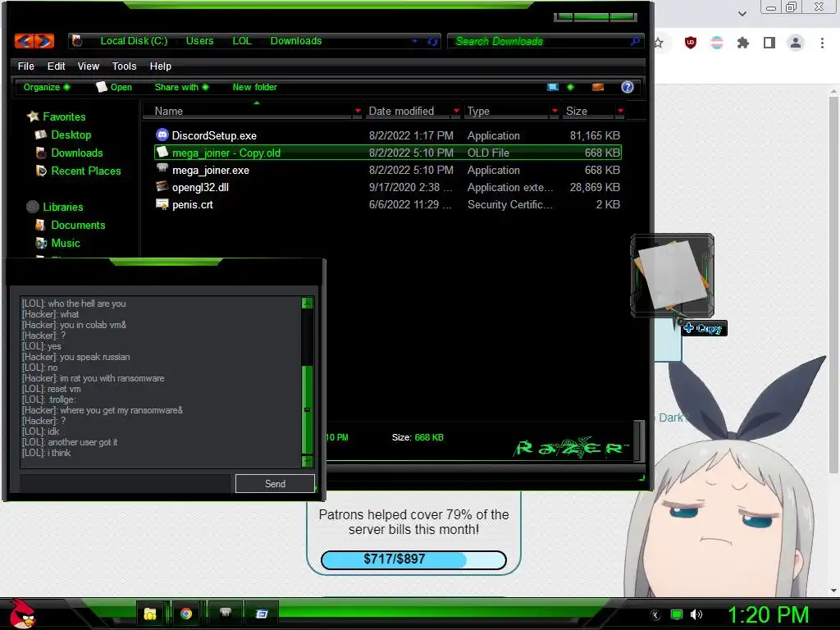Image resolution: width=840 pixels, height=630 pixels.
Task: Open the Help menu
Action: pos(160,66)
